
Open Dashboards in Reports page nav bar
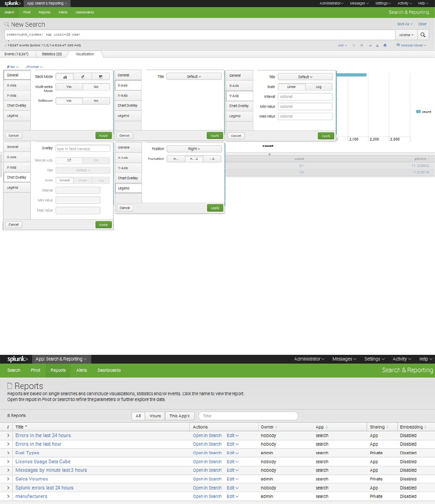[109, 370]
